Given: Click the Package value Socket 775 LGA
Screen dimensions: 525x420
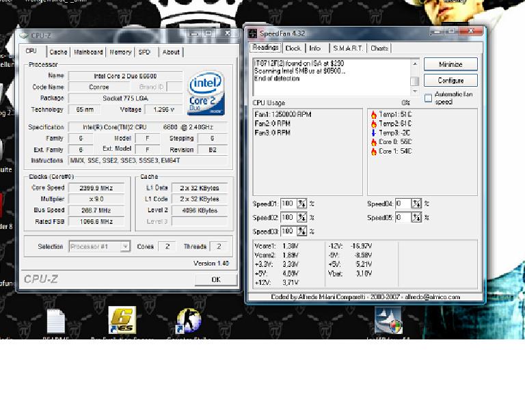Looking at the screenshot, I should pyautogui.click(x=126, y=98).
